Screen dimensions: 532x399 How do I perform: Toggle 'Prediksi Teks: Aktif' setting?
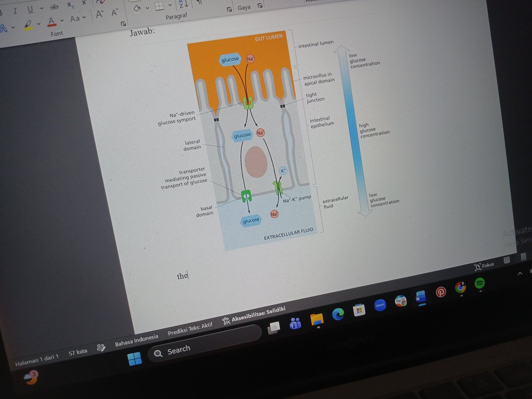(x=190, y=329)
